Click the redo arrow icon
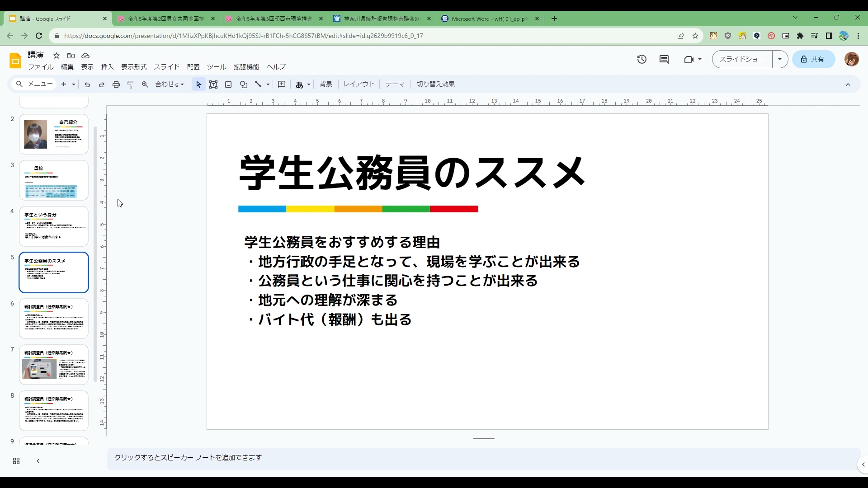Viewport: 868px width, 488px height. coord(102,84)
